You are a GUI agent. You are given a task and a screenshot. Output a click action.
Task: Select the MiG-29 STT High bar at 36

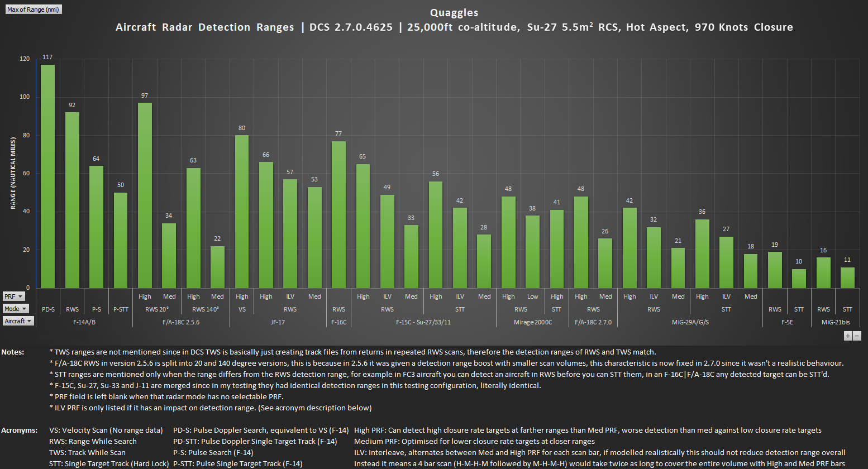tap(702, 253)
